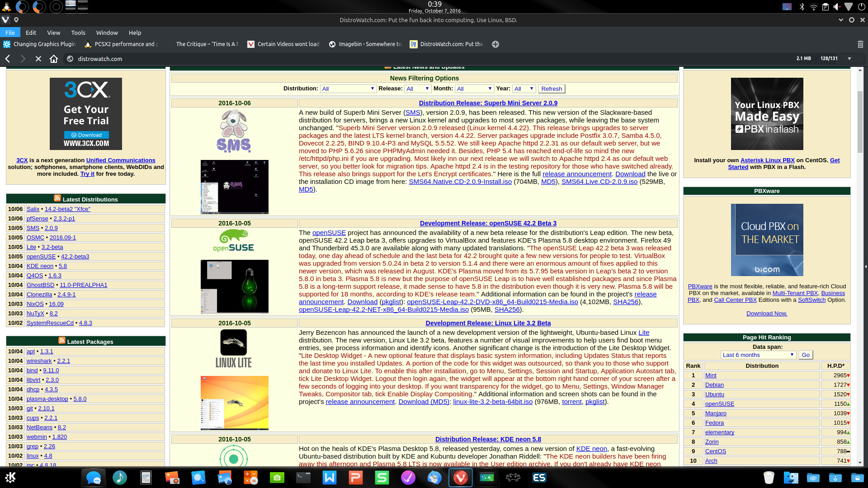Click the Latest Packages RSS feed icon
The height and width of the screenshot is (488, 868).
pyautogui.click(x=62, y=341)
